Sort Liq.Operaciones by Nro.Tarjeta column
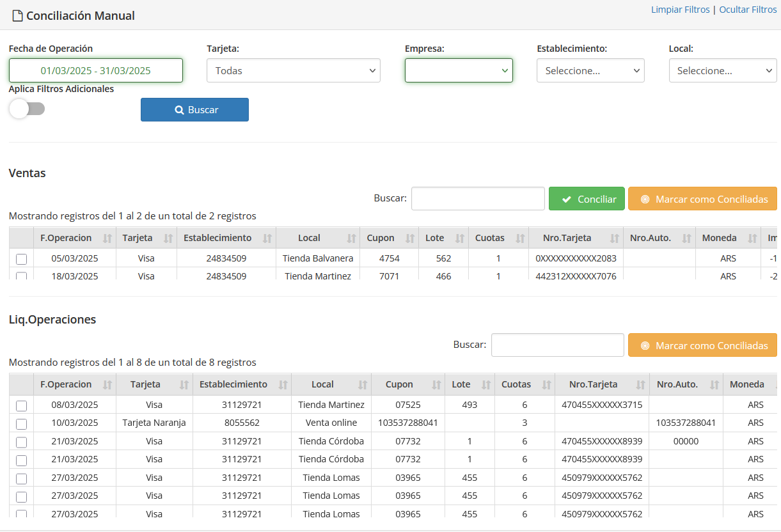 pyautogui.click(x=602, y=384)
